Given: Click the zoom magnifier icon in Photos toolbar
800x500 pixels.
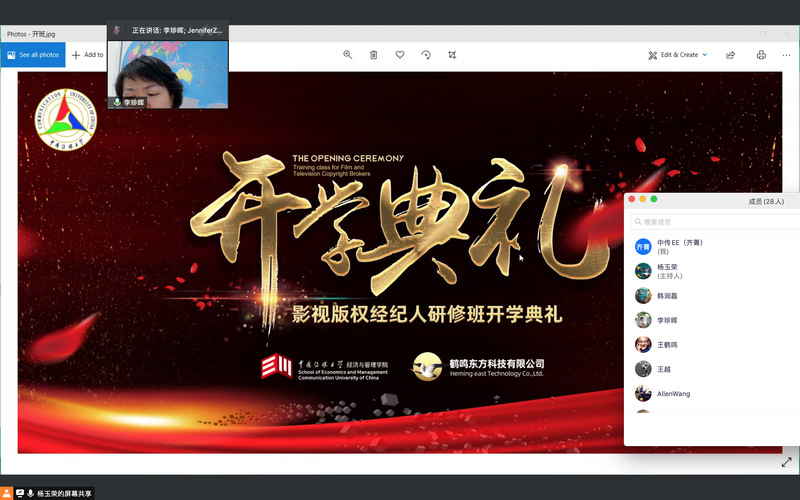Looking at the screenshot, I should coord(348,55).
